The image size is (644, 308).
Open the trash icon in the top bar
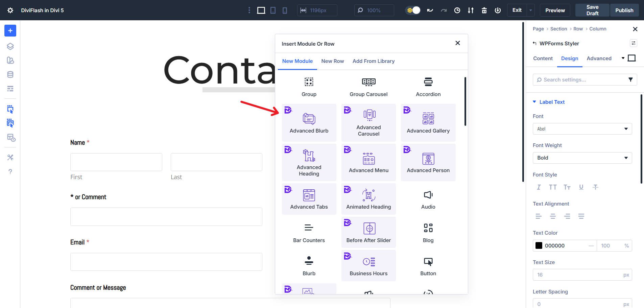tap(484, 10)
